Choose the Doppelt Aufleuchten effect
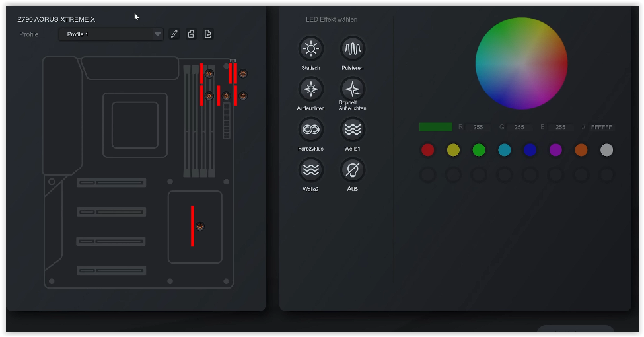The image size is (644, 337). point(353,89)
